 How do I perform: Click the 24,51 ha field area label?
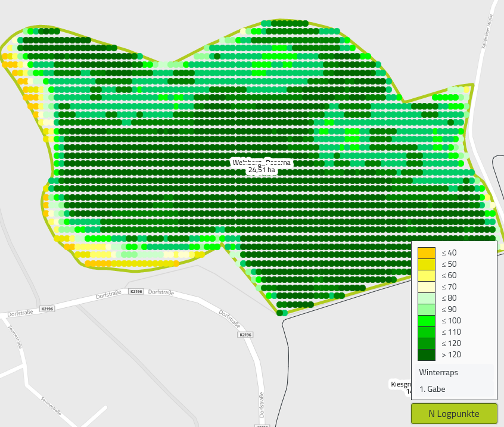pos(262,170)
